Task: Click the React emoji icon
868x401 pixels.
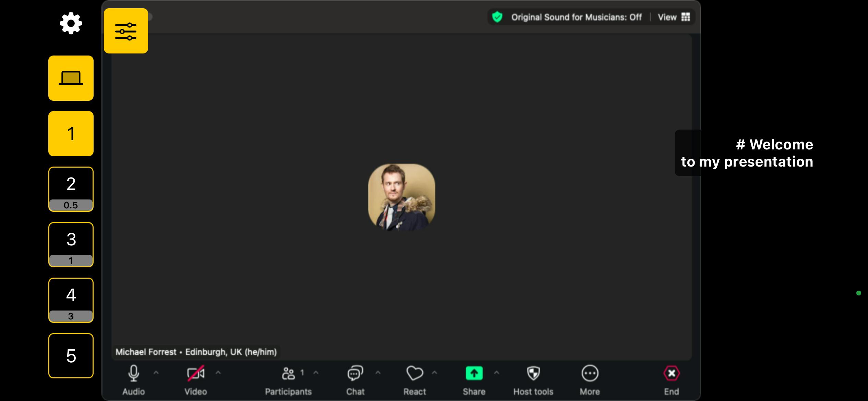Action: click(414, 373)
